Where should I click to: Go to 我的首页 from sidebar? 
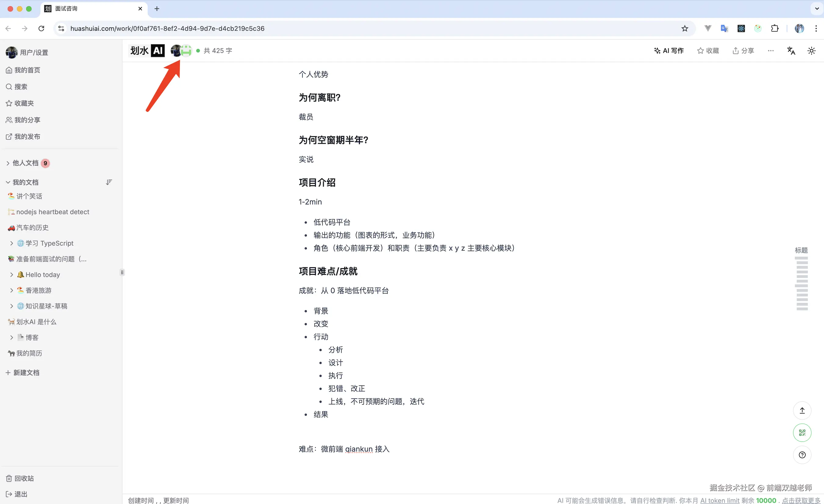click(27, 69)
